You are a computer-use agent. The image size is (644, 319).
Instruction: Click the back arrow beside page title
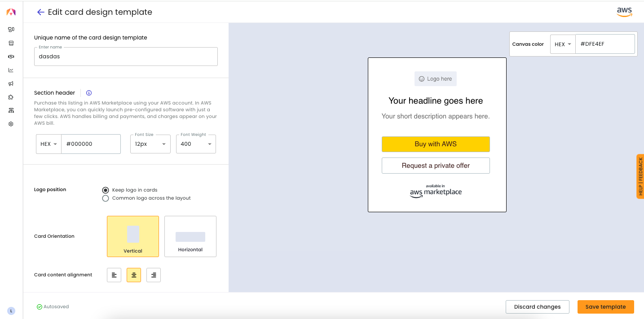coord(40,12)
